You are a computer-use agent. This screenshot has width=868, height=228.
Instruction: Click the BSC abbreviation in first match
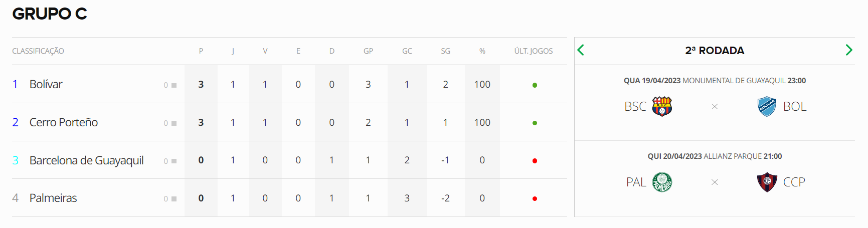click(635, 106)
